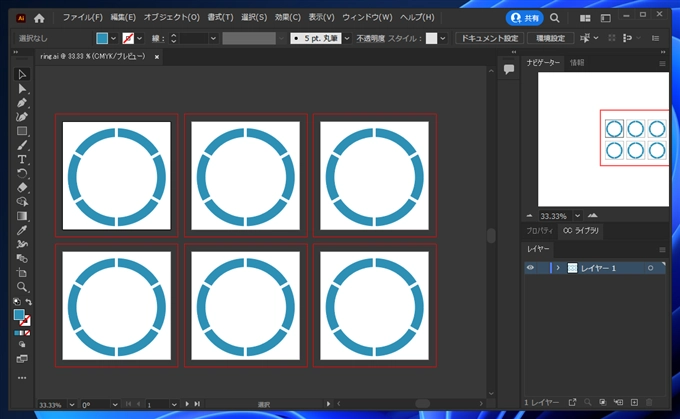Select the Artboard tool
Viewport: 680px width, 419px height.
22,273
